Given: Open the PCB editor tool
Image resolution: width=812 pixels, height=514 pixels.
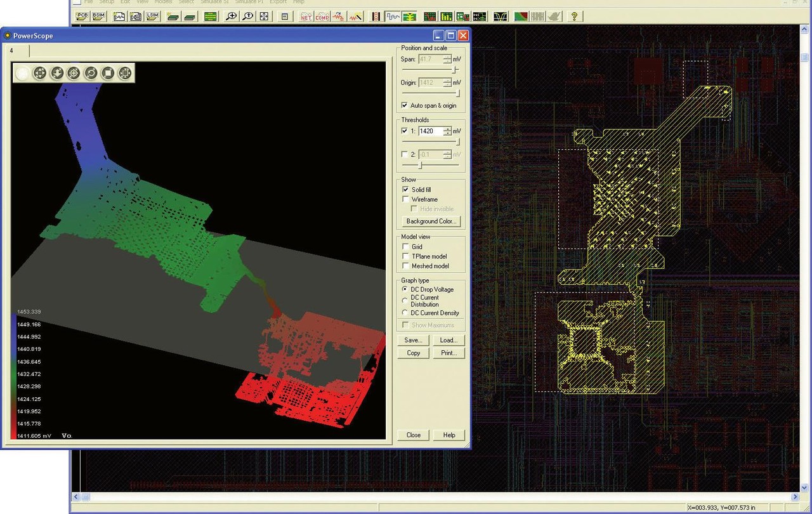Looking at the screenshot, I should [81, 16].
